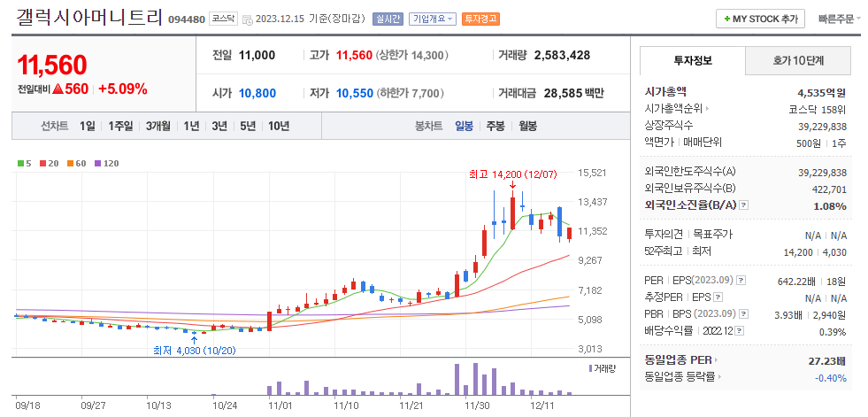The height and width of the screenshot is (417, 868).
Task: Click the help icon beside 외국인소진율(B/A)
Action: (x=744, y=205)
